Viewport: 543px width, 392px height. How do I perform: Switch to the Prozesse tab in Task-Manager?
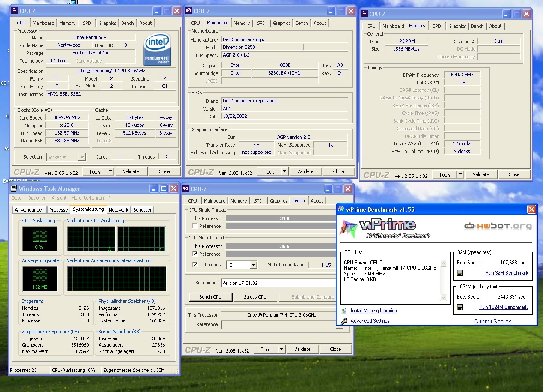[x=58, y=210]
